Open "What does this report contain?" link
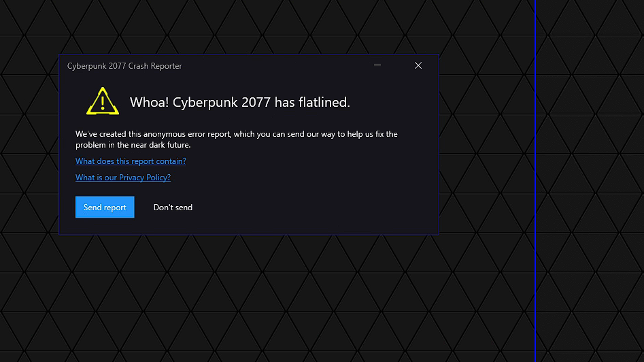 [131, 161]
